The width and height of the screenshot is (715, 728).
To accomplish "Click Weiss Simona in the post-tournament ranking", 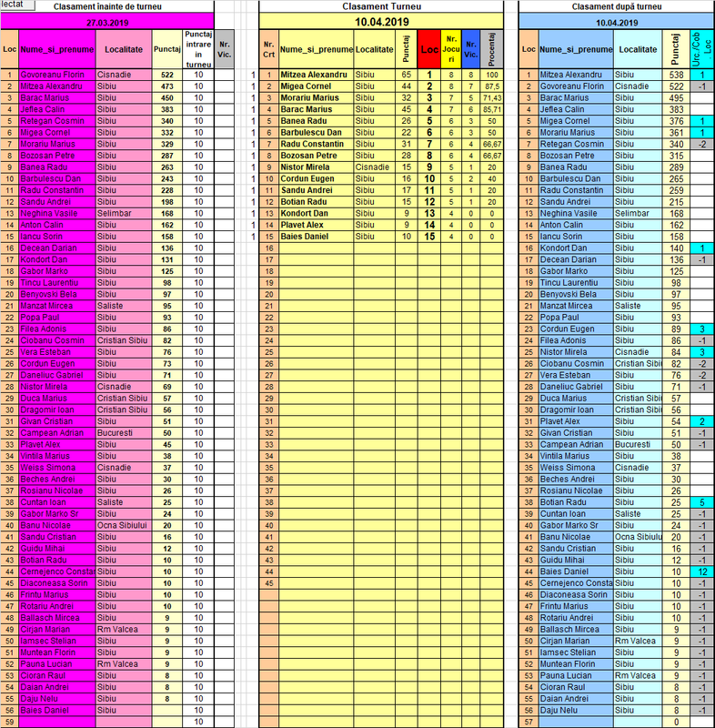I will (x=575, y=468).
